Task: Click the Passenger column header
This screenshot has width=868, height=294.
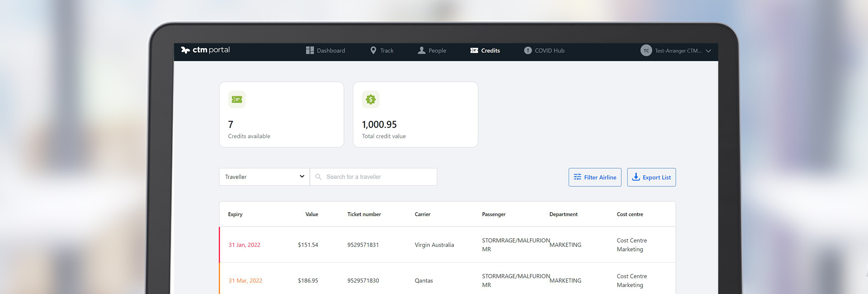Action: pos(494,214)
